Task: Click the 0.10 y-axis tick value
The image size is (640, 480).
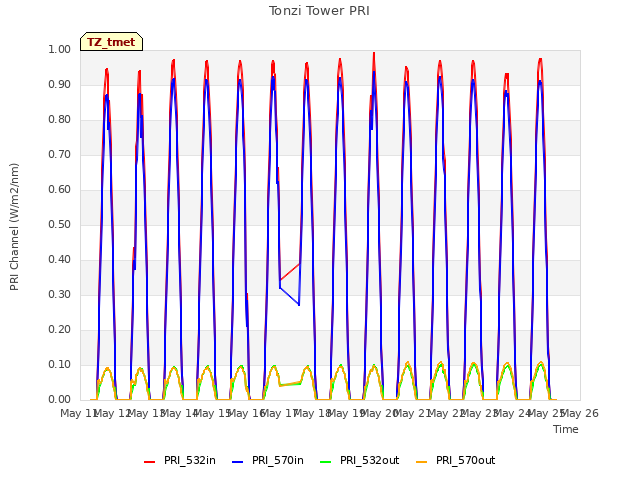Action: [x=60, y=364]
